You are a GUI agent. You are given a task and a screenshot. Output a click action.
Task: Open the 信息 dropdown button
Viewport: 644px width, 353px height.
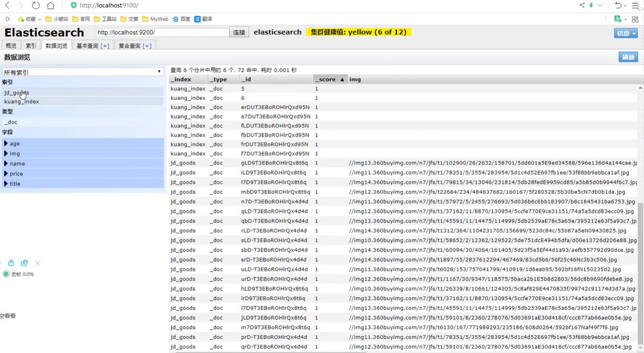626,33
